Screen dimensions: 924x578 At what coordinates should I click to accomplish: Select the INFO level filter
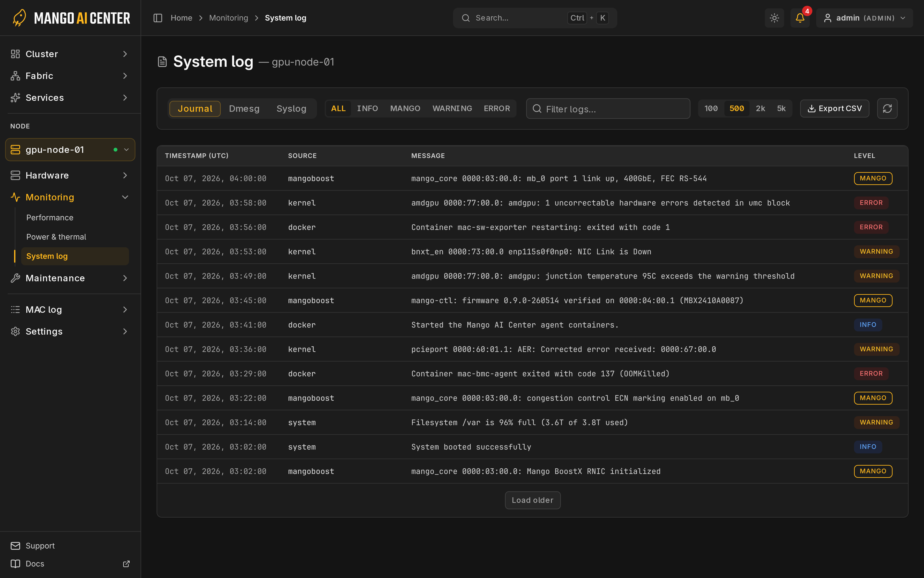(x=367, y=109)
